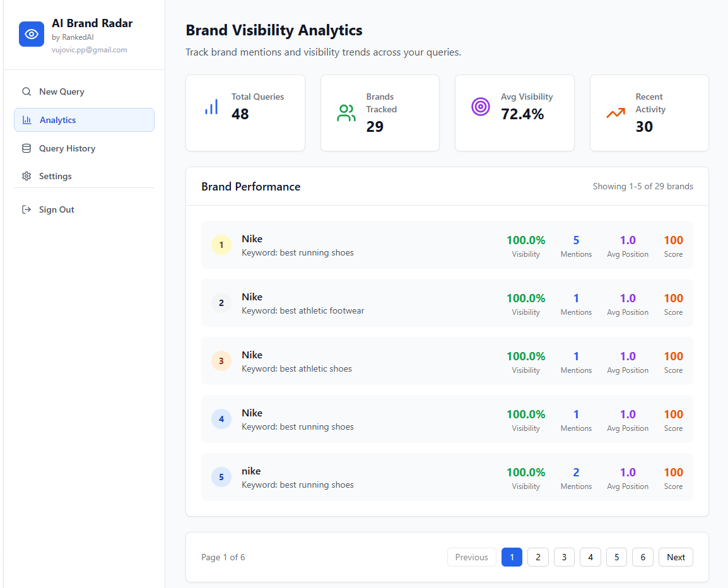Viewport: 728px width, 588px height.
Task: Click the Mentions count 5 for rank 1
Action: tap(576, 240)
